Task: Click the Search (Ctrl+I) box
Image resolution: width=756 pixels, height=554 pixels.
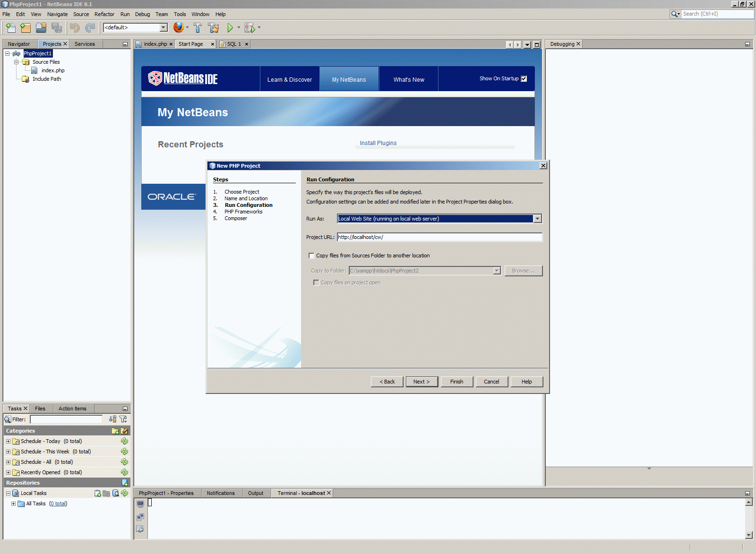Action: (x=717, y=14)
